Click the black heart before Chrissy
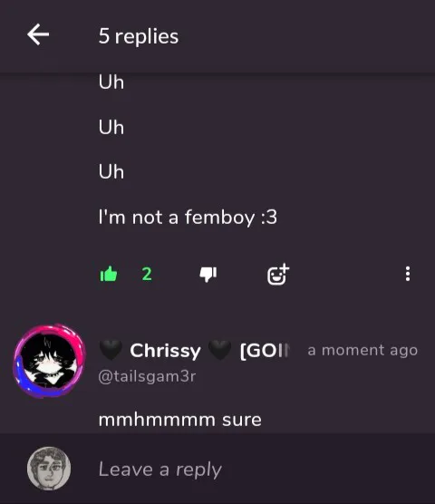This screenshot has width=435, height=504. click(111, 351)
